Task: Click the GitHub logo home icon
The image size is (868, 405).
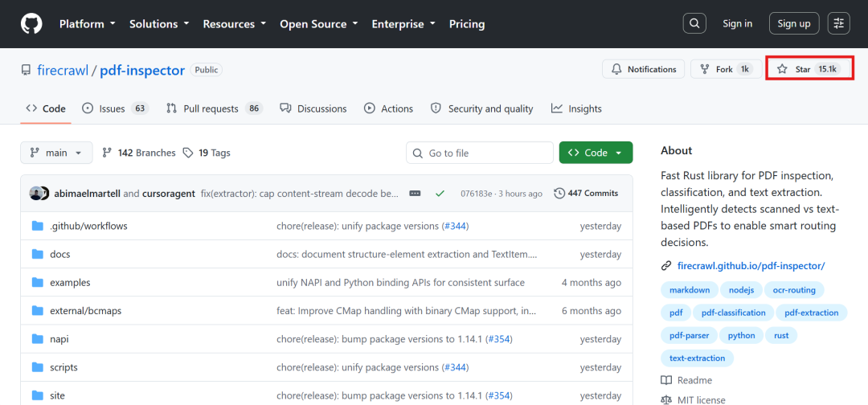Action: point(31,24)
